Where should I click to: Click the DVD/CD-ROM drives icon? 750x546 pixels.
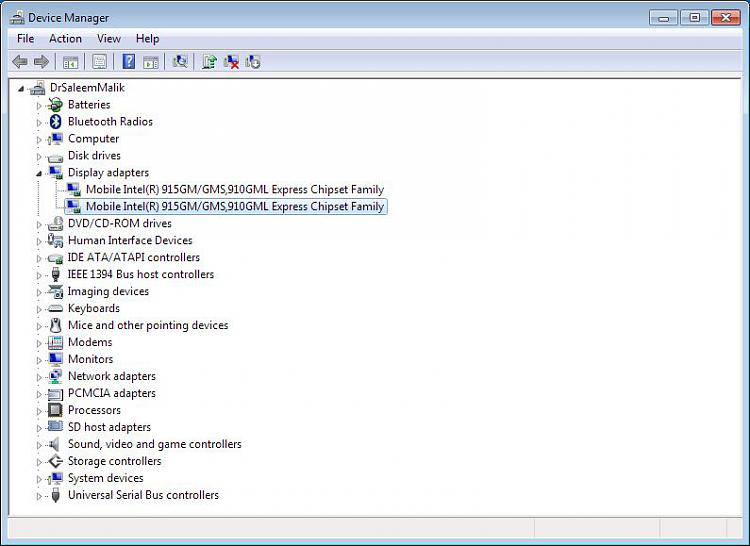tap(55, 223)
